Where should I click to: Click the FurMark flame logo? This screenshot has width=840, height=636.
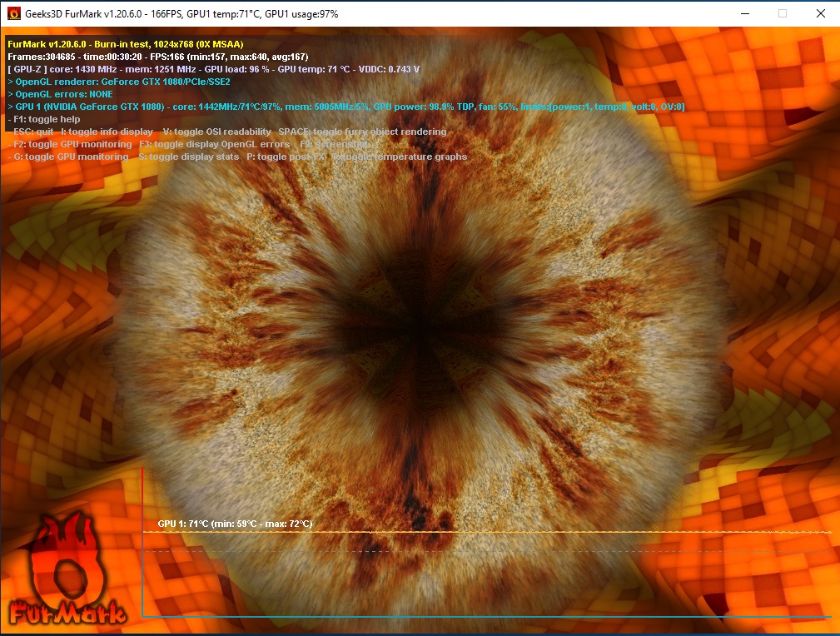pyautogui.click(x=66, y=571)
